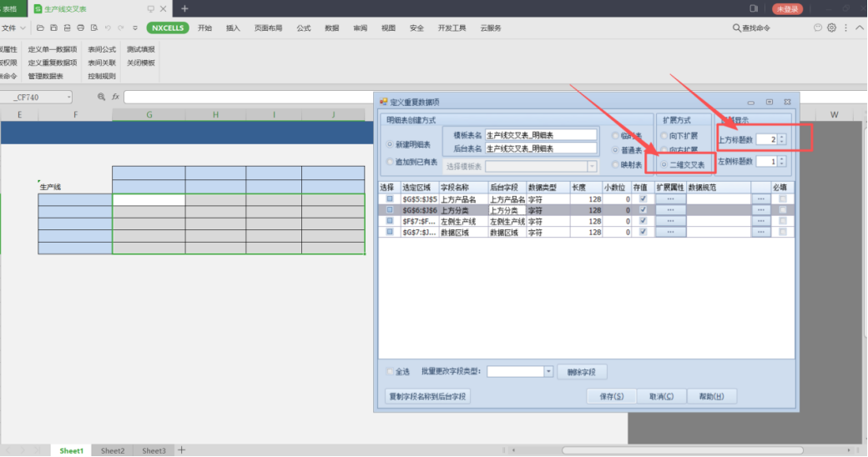This screenshot has width=868, height=457.
Task: Click the 删除字段 button
Action: [x=583, y=372]
